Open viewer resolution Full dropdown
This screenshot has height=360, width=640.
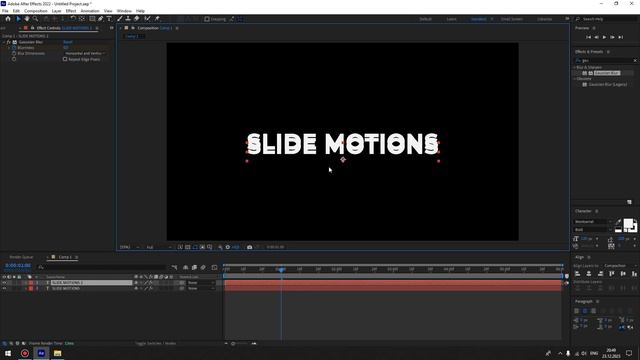[159, 247]
